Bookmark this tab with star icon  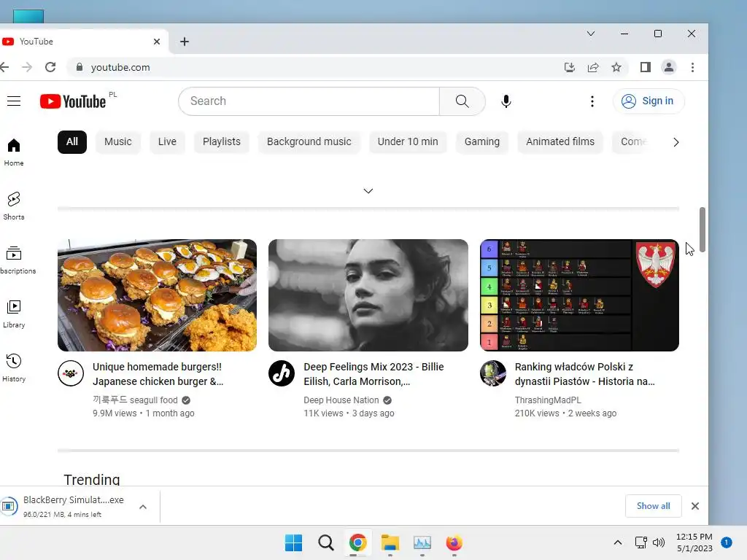(x=616, y=67)
